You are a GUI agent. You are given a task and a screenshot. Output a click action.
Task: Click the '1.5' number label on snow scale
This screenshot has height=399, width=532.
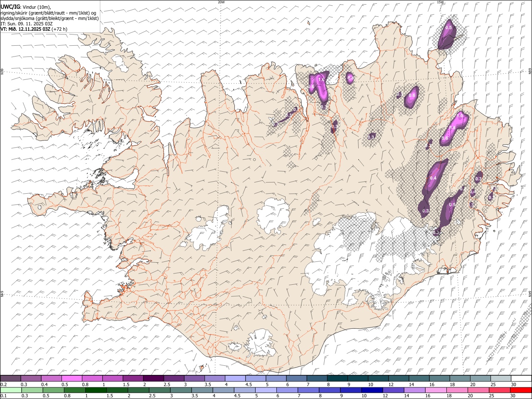[126, 384]
